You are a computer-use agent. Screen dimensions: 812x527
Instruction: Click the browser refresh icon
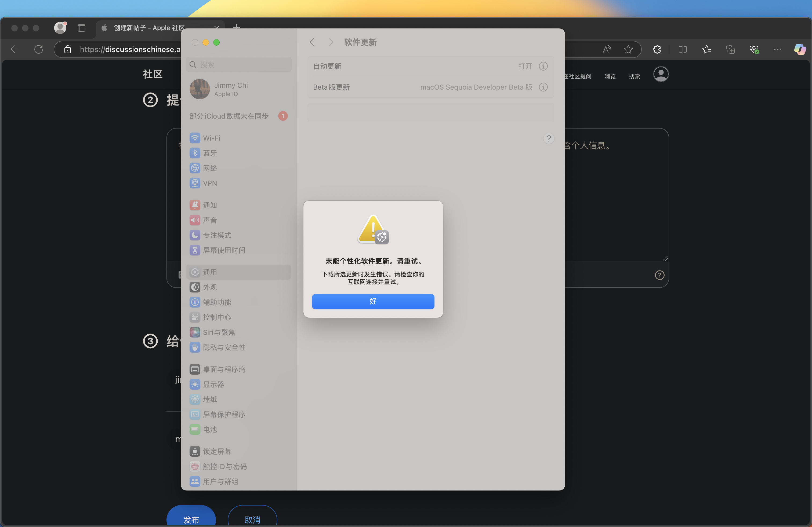click(39, 49)
